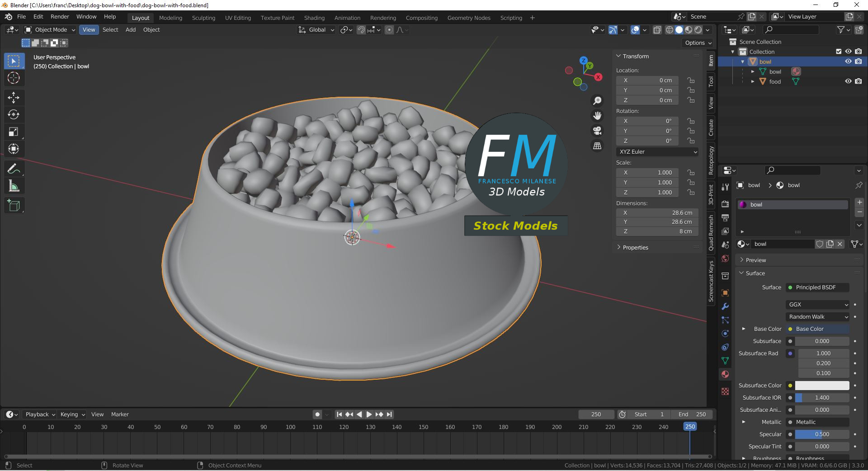Open Random Walk subsurface method dropdown
Image resolution: width=868 pixels, height=471 pixels.
(818, 317)
